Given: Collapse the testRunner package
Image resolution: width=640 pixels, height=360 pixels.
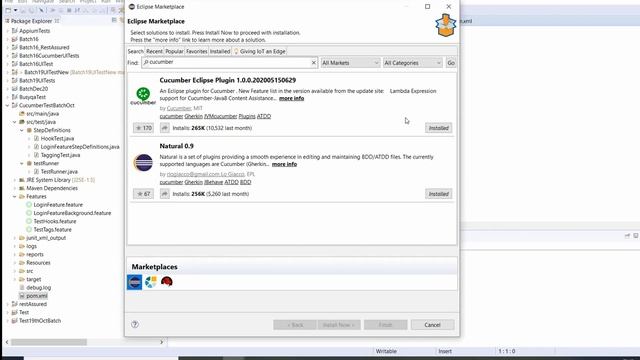Looking at the screenshot, I should pyautogui.click(x=22, y=163).
